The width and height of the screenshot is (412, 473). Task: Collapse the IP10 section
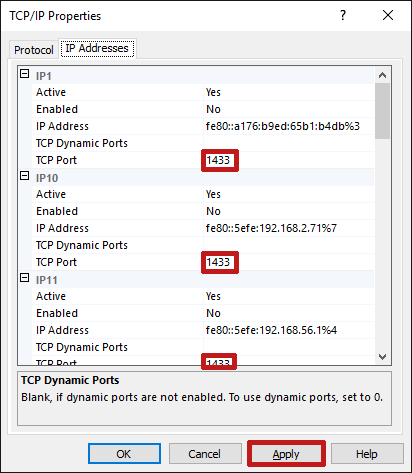click(x=25, y=176)
